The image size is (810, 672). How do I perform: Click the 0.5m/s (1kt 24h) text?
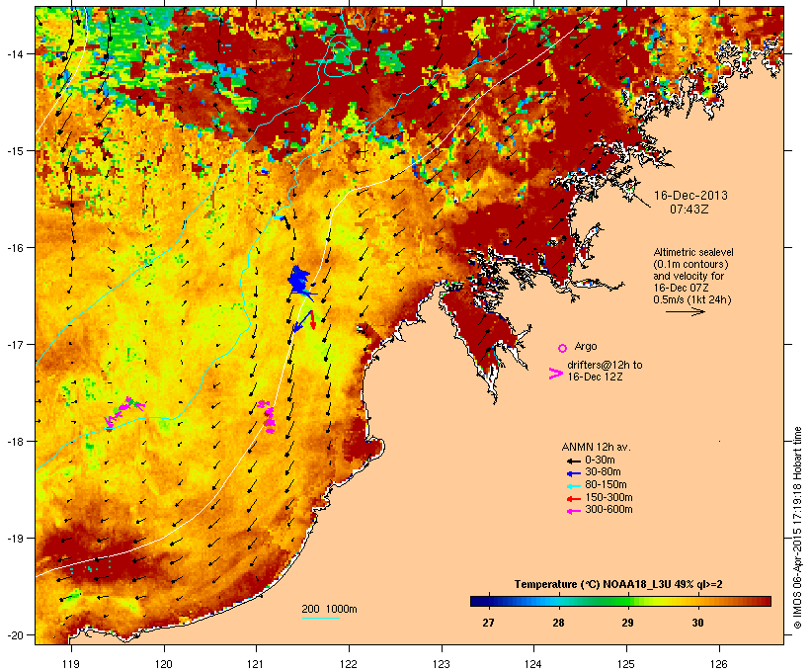pos(692,299)
